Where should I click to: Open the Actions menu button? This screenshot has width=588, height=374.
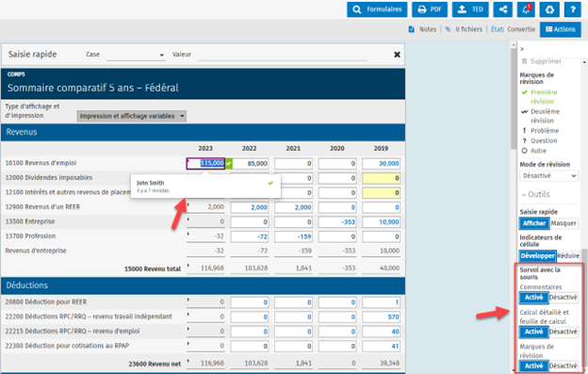tap(561, 29)
